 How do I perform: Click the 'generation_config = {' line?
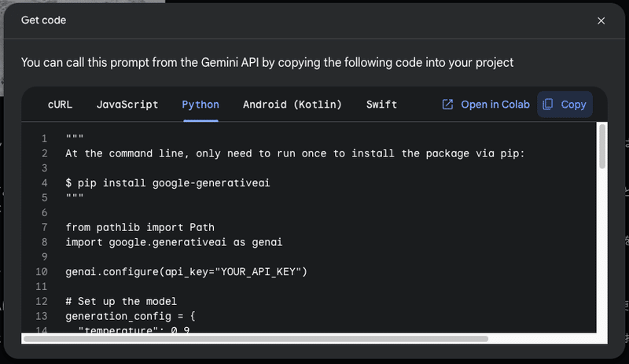(131, 316)
